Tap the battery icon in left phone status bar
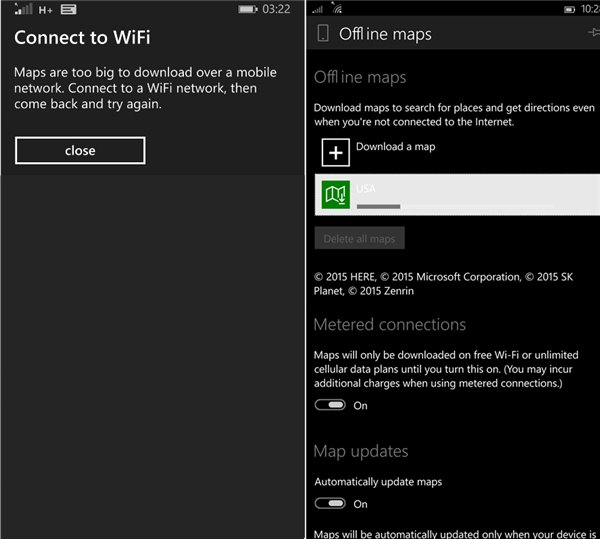Viewport: 600px width, 539px height. pyautogui.click(x=248, y=9)
